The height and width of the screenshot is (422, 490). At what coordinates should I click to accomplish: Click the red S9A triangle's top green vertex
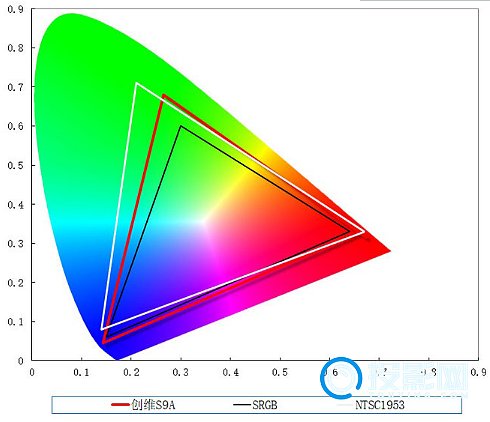pos(163,96)
